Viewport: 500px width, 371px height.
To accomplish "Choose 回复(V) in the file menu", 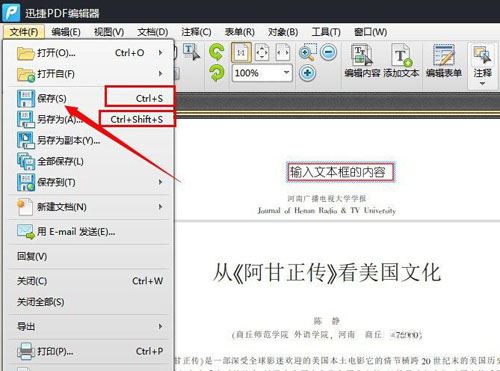I will [x=89, y=256].
